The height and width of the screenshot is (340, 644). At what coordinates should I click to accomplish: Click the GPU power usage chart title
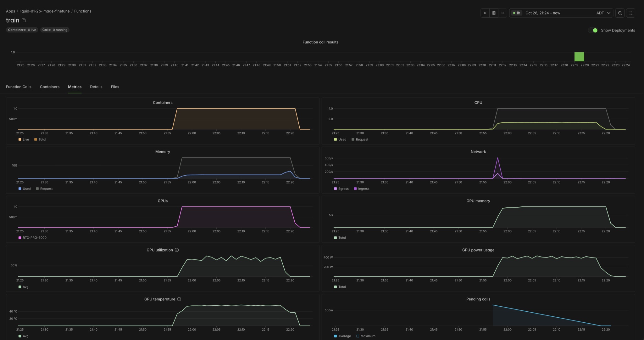[478, 250]
